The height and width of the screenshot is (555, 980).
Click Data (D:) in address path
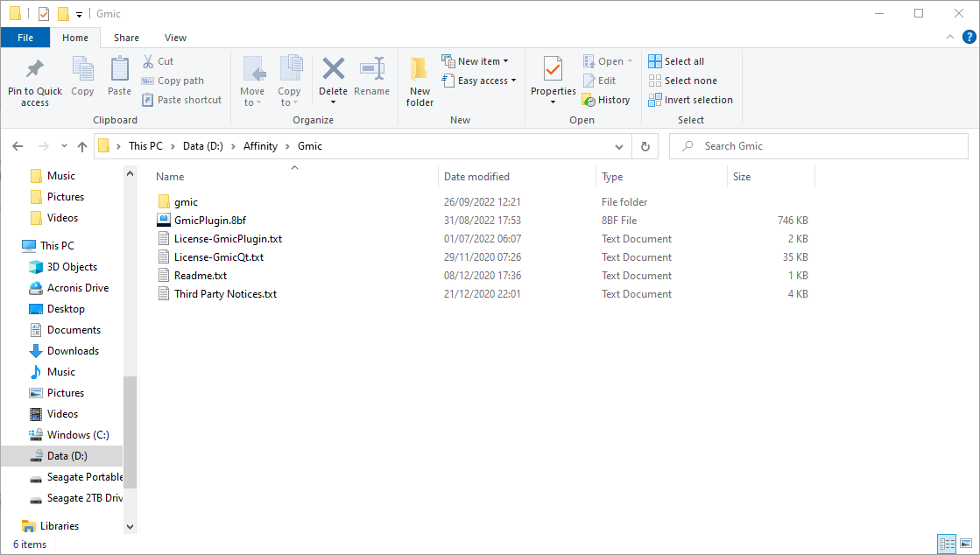pyautogui.click(x=202, y=146)
